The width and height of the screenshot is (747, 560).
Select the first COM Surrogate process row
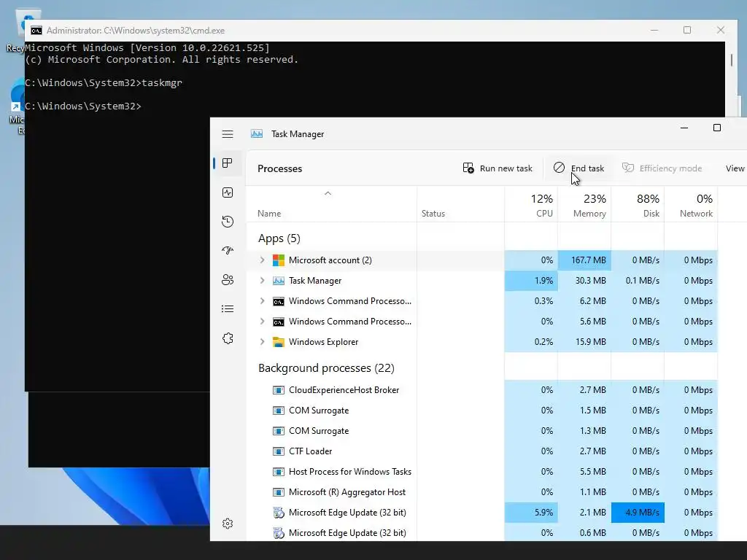482,411
